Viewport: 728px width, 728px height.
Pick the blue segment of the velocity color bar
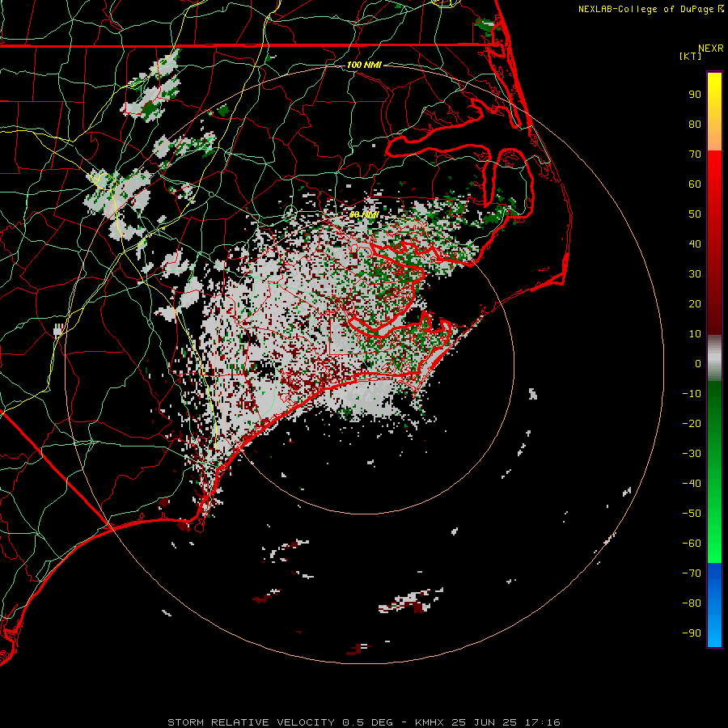coord(714,604)
